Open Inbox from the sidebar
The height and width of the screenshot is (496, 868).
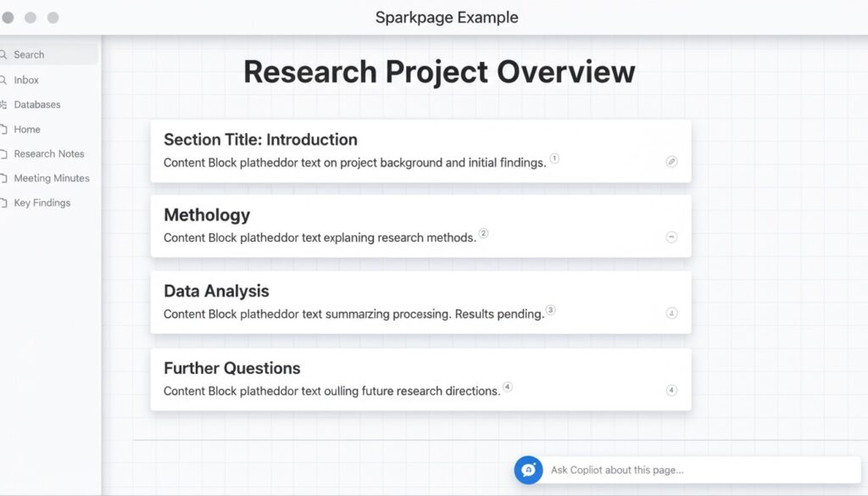(x=26, y=80)
